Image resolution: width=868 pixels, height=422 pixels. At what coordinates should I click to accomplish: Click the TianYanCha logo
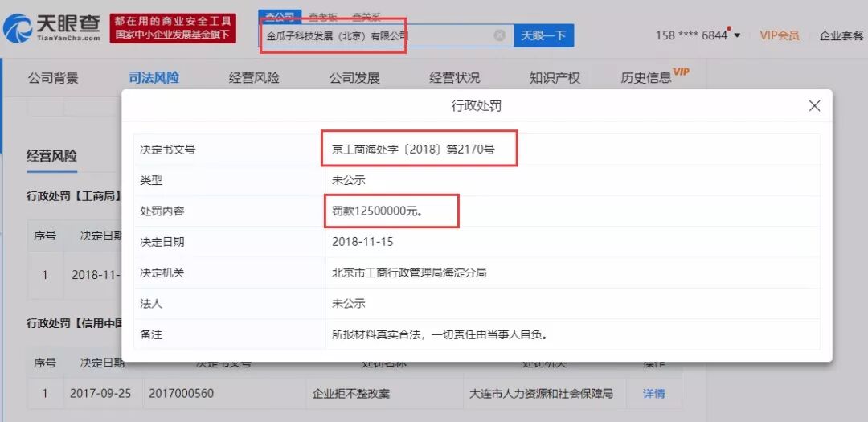click(52, 28)
